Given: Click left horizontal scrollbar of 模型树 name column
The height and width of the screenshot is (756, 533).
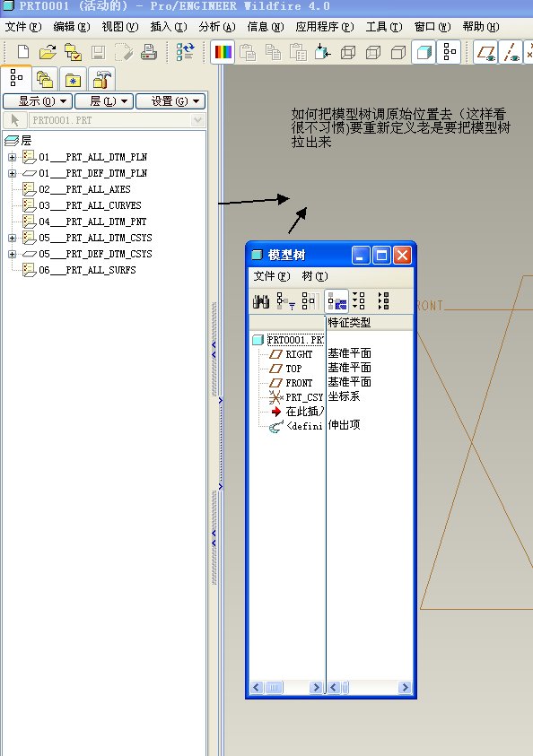Looking at the screenshot, I should [287, 687].
